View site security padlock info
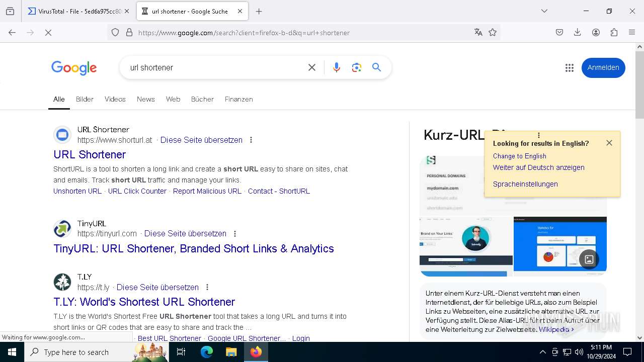This screenshot has height=362, width=644. [x=129, y=32]
